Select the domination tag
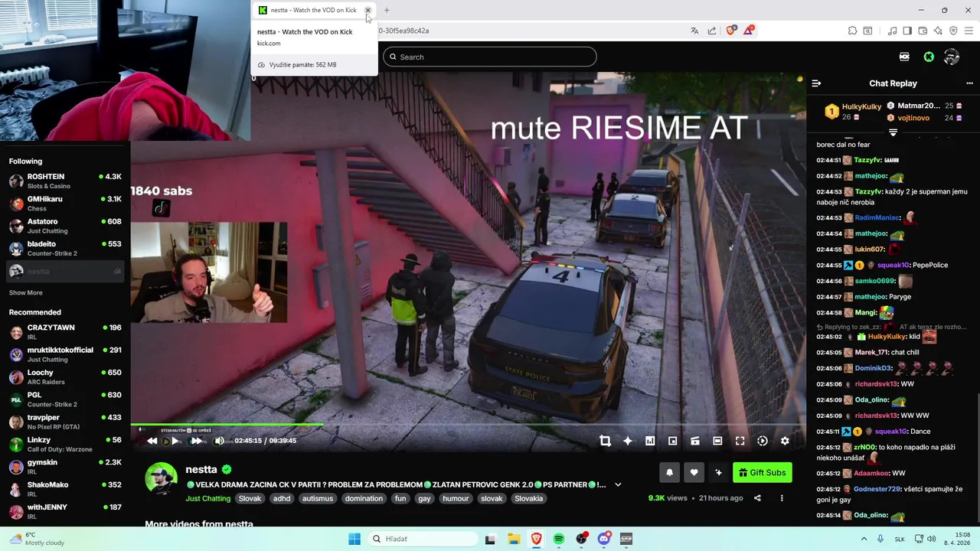This screenshot has width=980, height=551. tap(364, 498)
